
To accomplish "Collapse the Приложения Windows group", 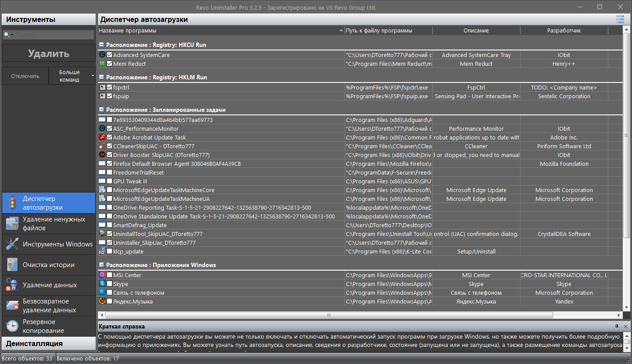I will [101, 265].
